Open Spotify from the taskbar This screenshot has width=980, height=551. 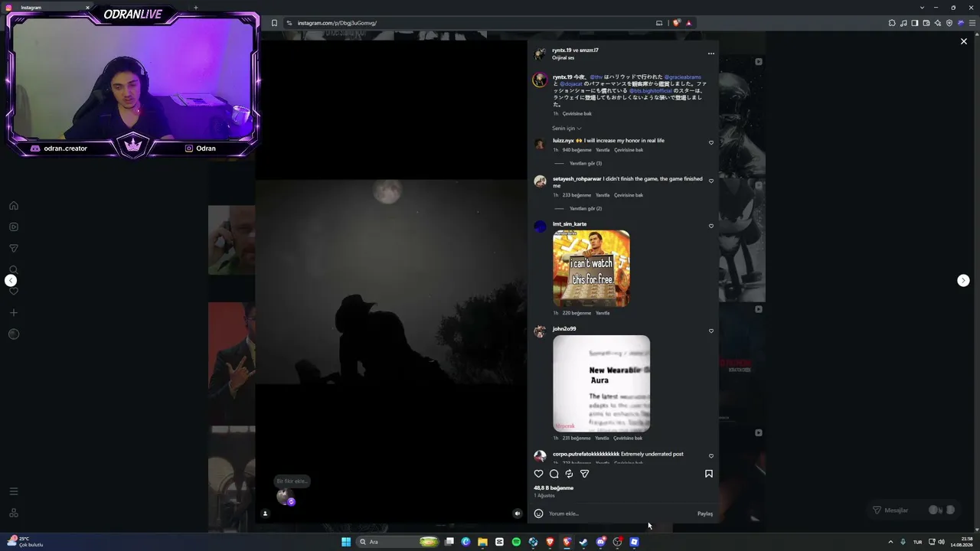coord(516,542)
